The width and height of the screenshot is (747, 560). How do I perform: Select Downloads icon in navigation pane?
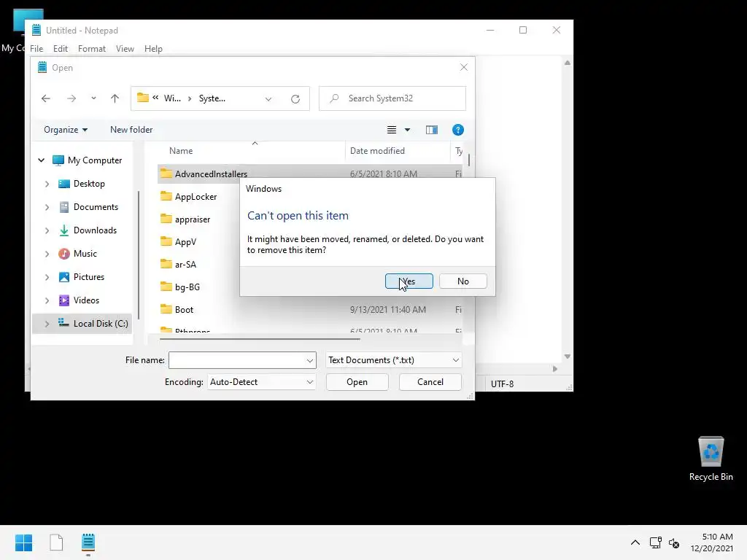(x=64, y=230)
